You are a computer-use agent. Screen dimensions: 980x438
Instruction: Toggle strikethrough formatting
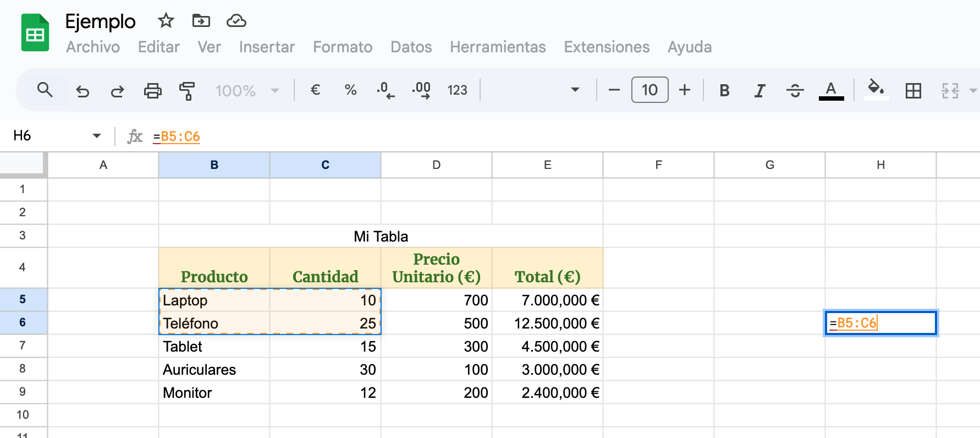[795, 90]
